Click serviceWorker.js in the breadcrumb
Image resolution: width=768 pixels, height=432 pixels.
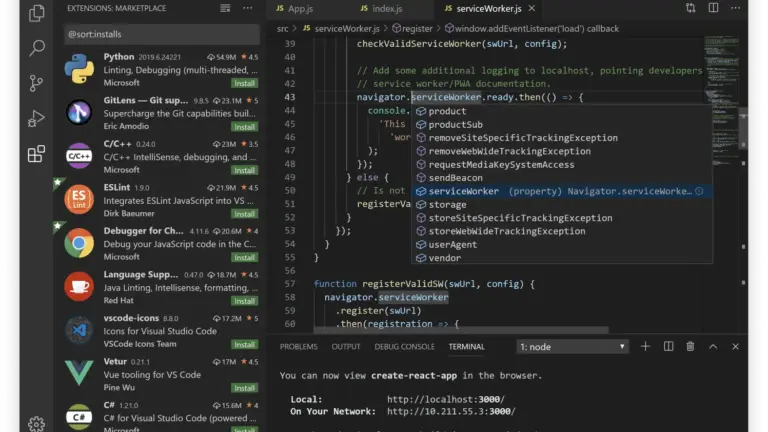click(341, 29)
